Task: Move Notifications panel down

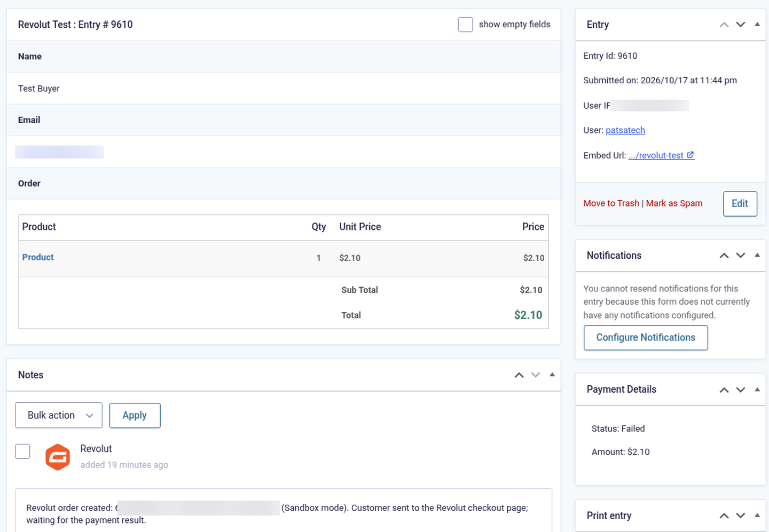Action: pos(741,256)
